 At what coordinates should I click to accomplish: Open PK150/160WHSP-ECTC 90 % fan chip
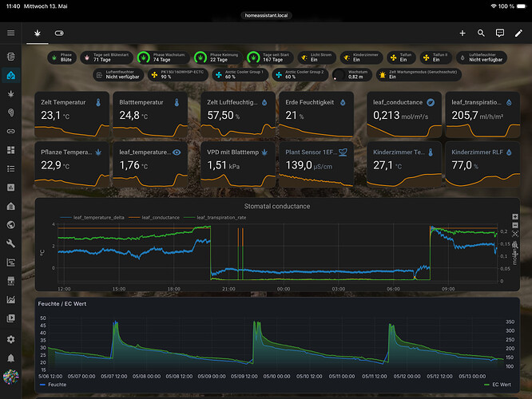pos(178,74)
